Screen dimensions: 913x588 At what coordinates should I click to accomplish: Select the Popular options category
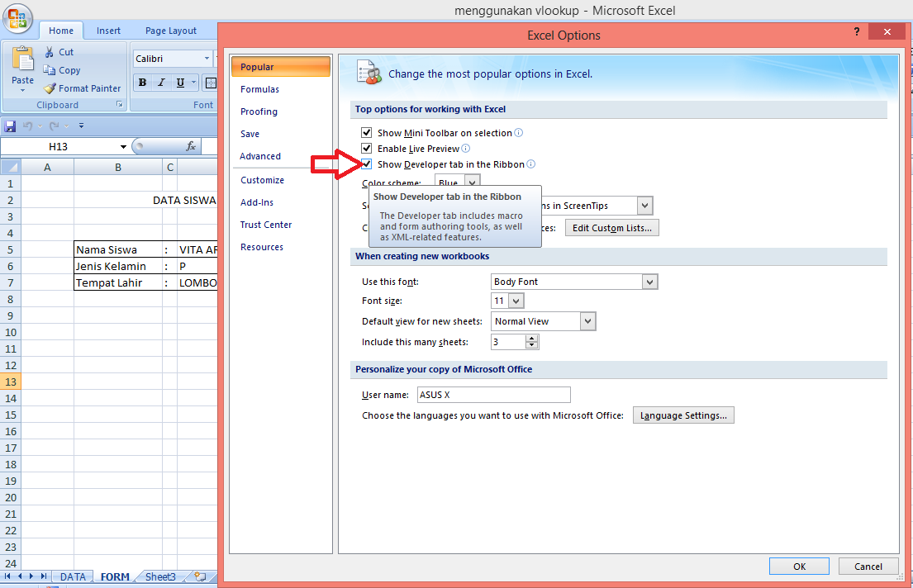(281, 67)
